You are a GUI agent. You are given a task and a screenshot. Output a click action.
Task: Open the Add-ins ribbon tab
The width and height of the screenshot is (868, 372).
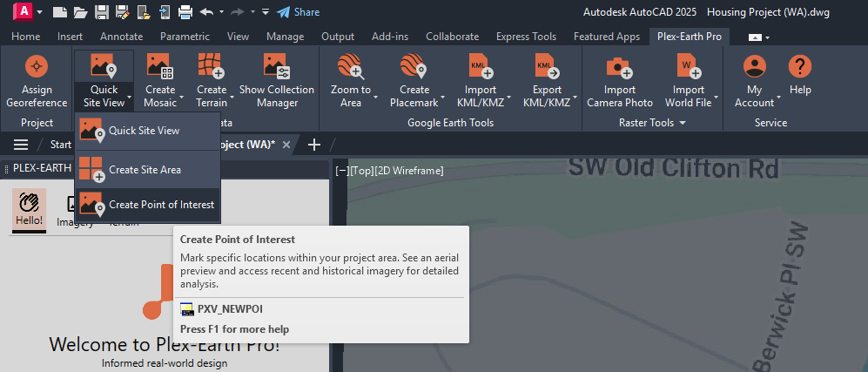pos(390,37)
